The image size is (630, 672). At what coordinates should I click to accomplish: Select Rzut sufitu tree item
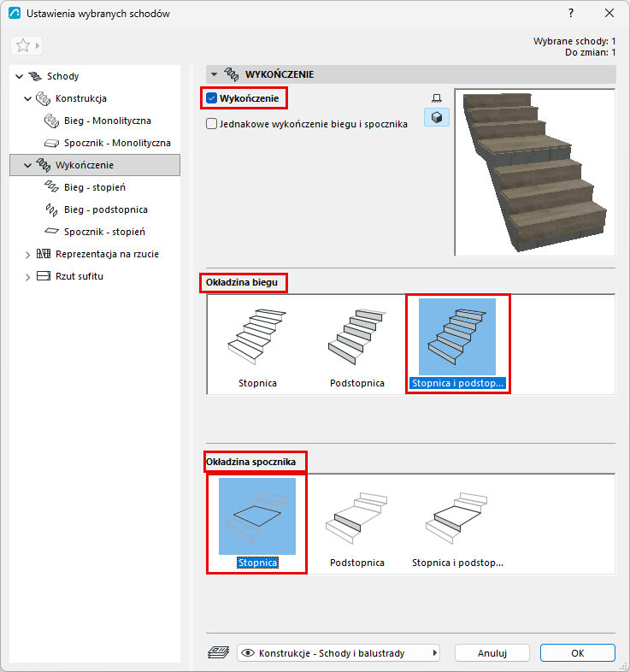pos(79,277)
